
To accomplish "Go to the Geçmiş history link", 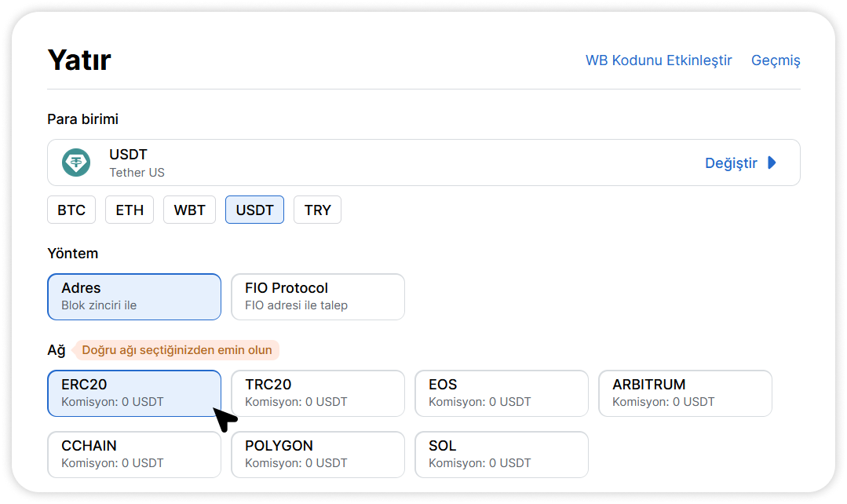I will tap(776, 60).
